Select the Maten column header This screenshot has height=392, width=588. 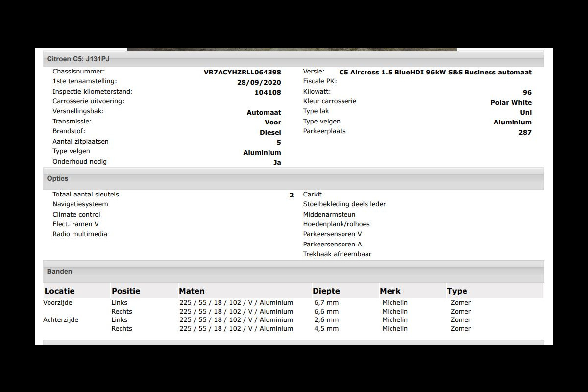pyautogui.click(x=192, y=291)
